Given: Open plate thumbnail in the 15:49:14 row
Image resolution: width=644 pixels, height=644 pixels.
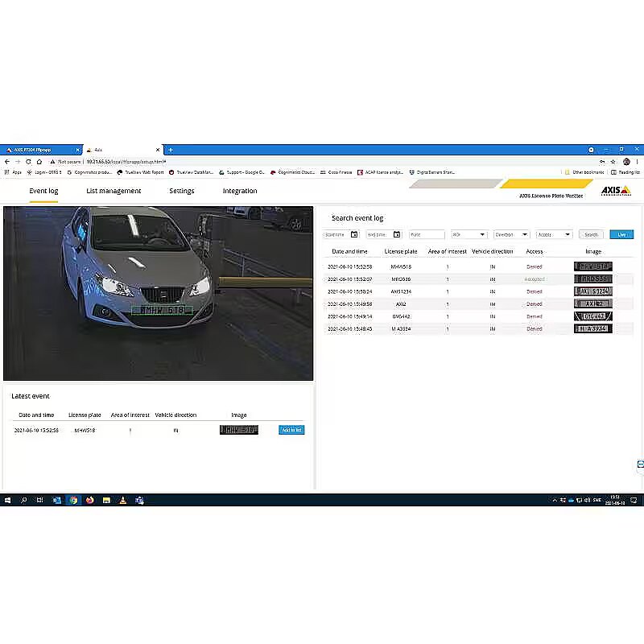Looking at the screenshot, I should 593,316.
